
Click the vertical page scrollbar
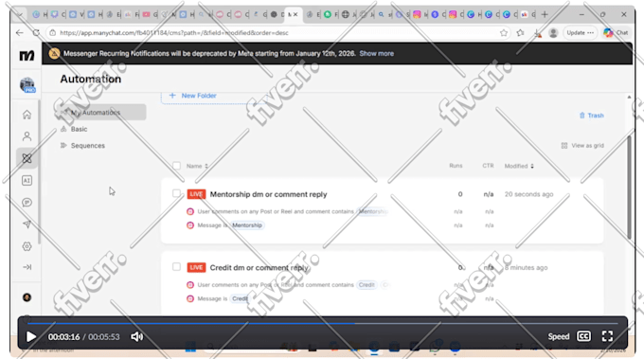pos(629,187)
